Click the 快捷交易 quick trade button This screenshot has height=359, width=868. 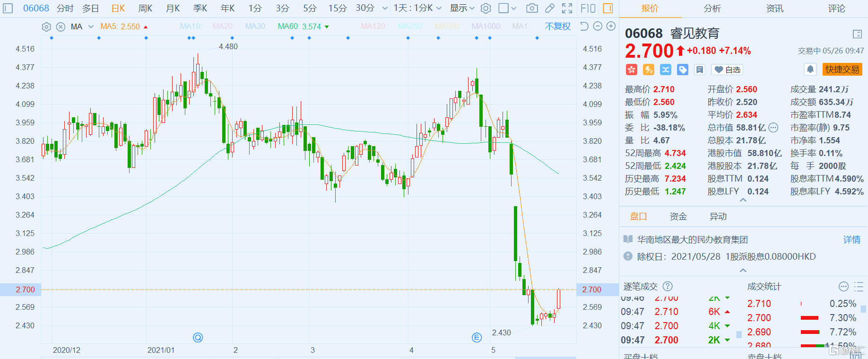842,70
